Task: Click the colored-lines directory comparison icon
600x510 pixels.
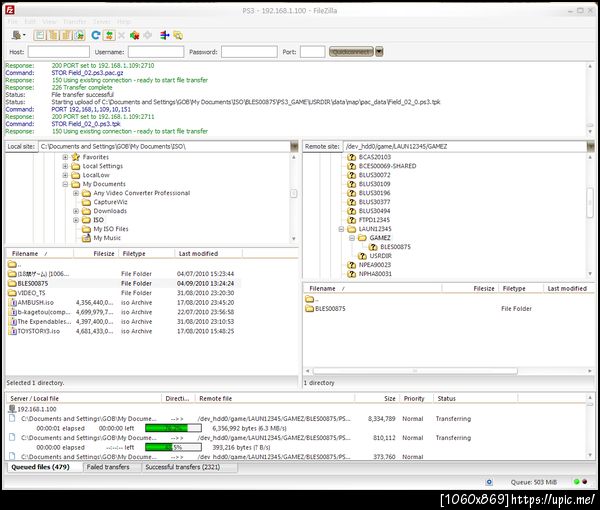Action: coord(165,35)
